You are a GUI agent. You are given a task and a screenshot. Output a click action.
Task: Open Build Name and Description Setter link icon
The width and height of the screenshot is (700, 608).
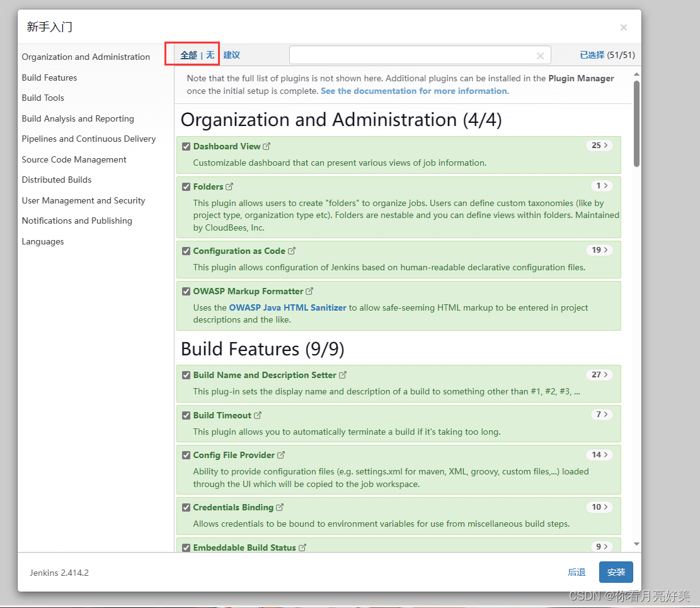(x=342, y=375)
